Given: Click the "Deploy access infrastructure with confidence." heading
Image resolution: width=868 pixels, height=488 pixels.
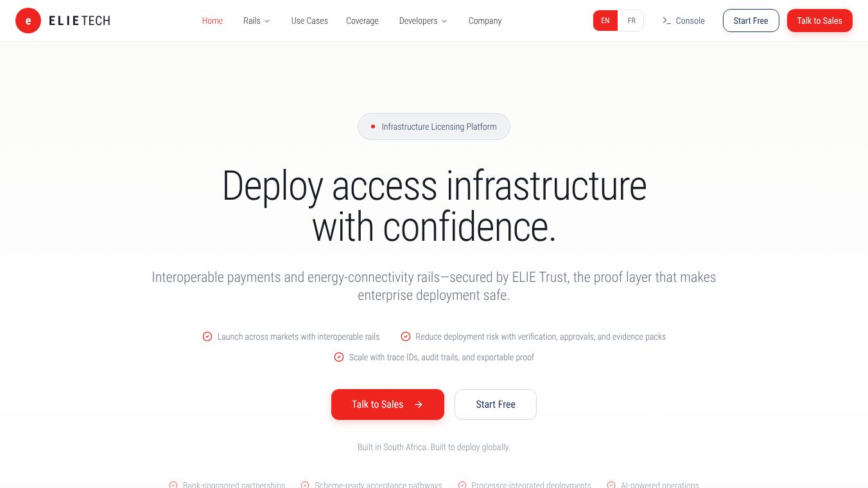Looking at the screenshot, I should pos(434,206).
